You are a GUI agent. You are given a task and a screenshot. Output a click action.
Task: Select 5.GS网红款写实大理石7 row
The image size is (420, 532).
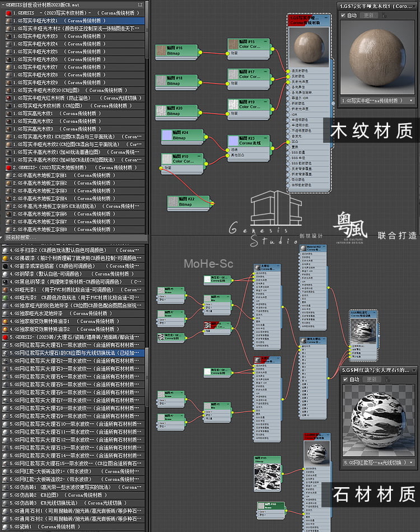pos(73,400)
